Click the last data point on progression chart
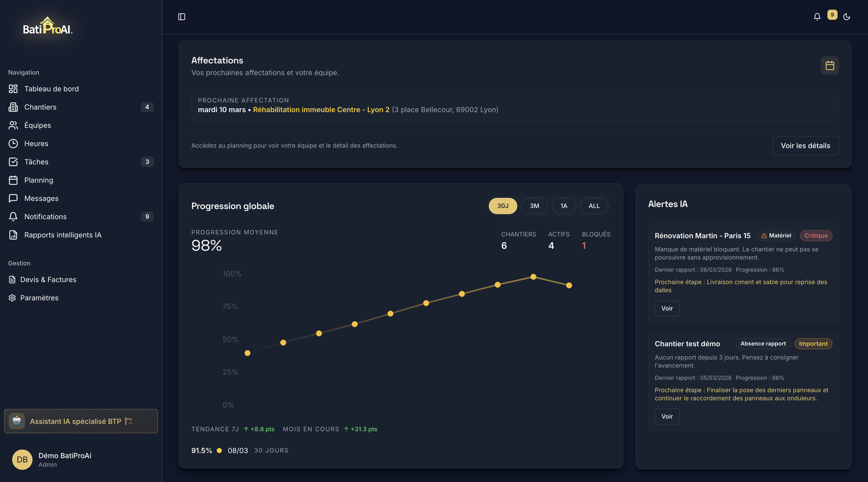The image size is (868, 482). 569,285
